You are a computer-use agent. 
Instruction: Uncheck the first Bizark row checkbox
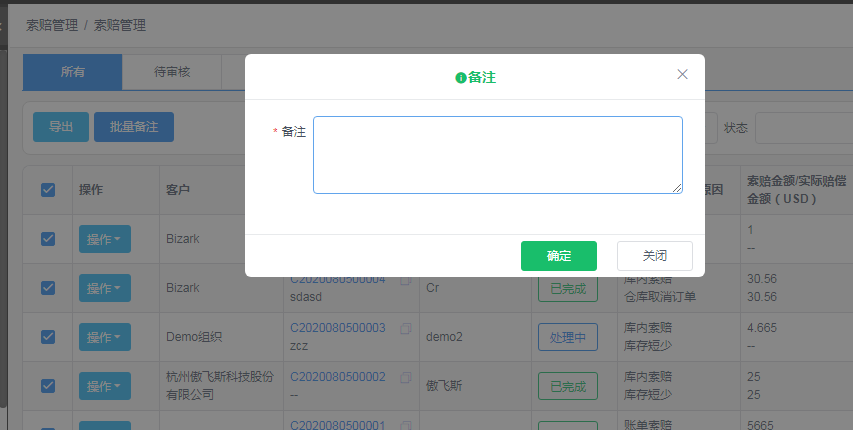click(48, 238)
